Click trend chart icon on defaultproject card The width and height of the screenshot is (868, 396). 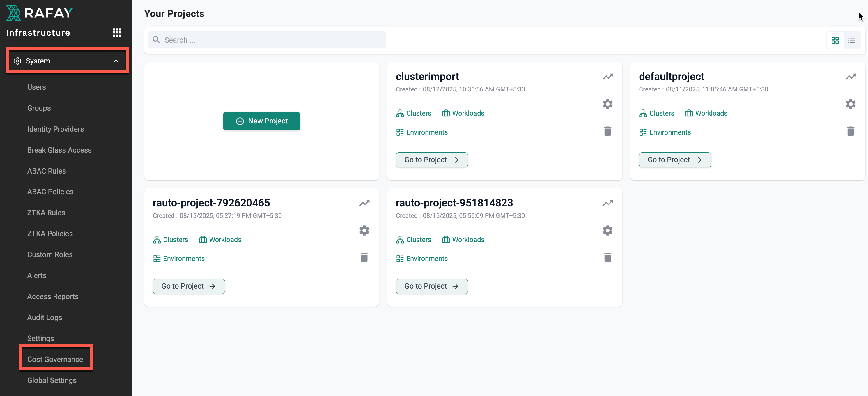(850, 77)
